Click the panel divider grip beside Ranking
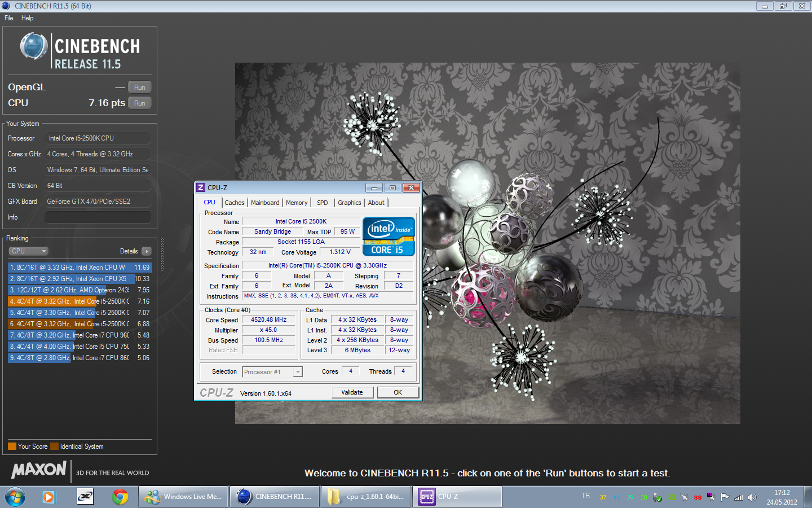The height and width of the screenshot is (508, 812). pyautogui.click(x=162, y=254)
